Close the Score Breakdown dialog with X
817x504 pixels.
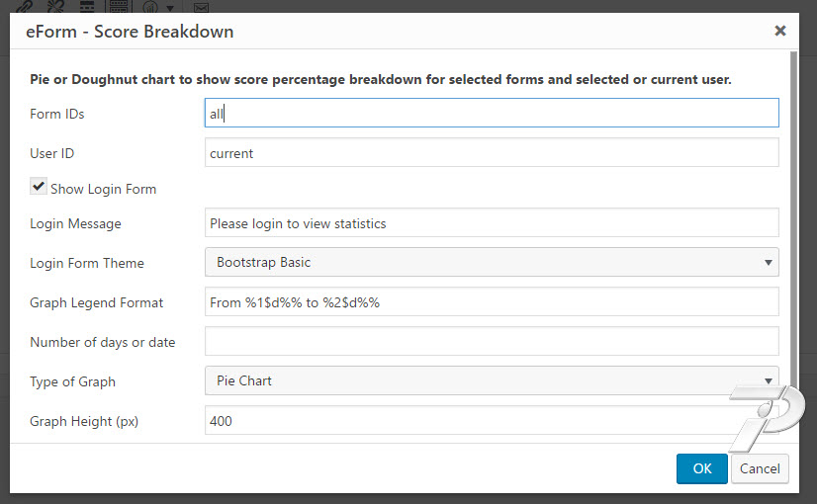tap(780, 31)
